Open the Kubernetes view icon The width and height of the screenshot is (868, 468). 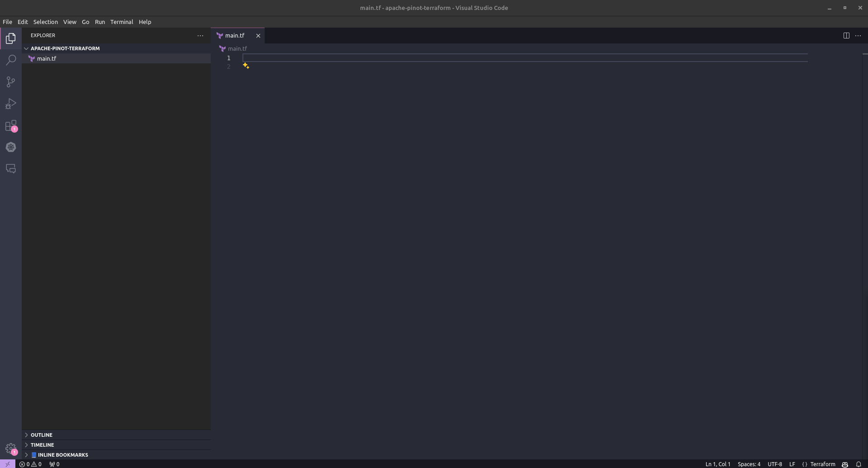[11, 147]
